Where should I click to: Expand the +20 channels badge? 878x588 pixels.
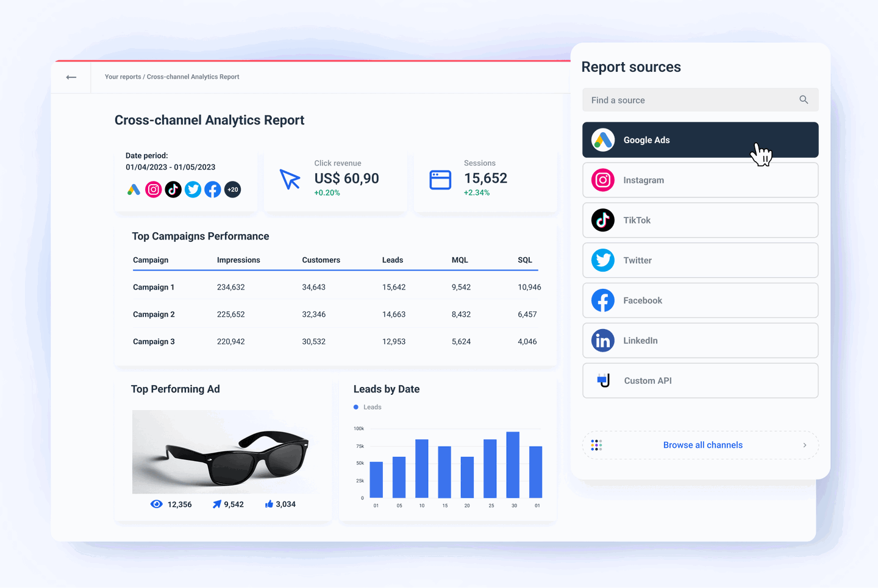coord(232,190)
